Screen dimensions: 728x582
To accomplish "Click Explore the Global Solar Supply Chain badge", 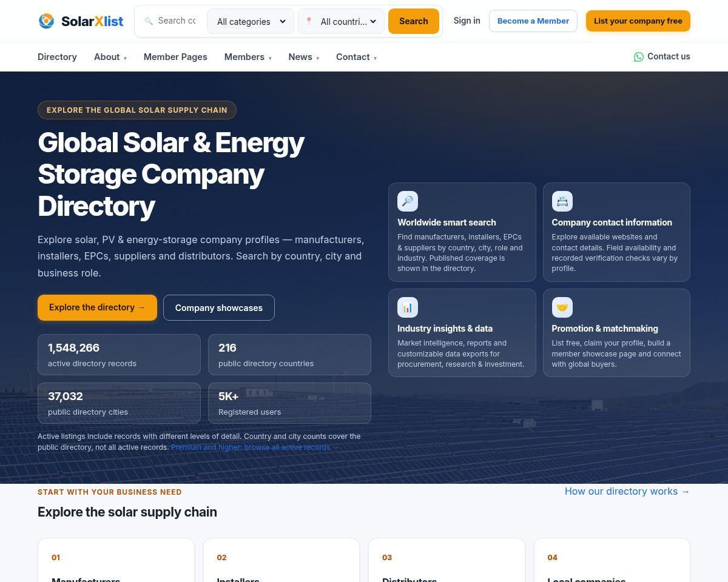I will pyautogui.click(x=137, y=110).
